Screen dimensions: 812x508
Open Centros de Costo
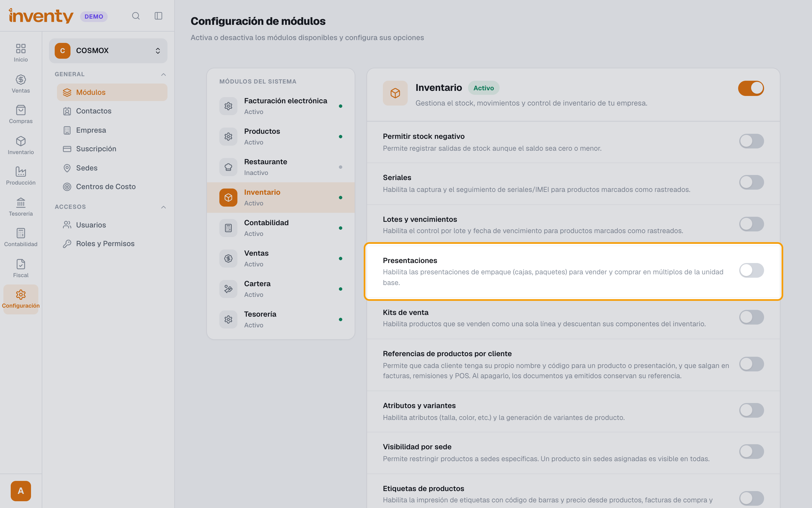[112, 187]
